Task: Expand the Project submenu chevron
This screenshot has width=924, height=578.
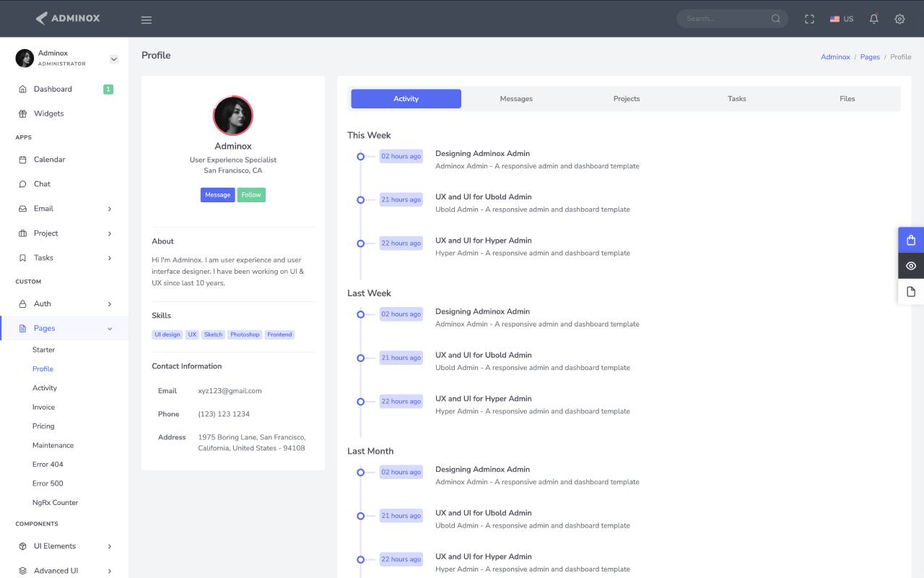Action: 110,233
